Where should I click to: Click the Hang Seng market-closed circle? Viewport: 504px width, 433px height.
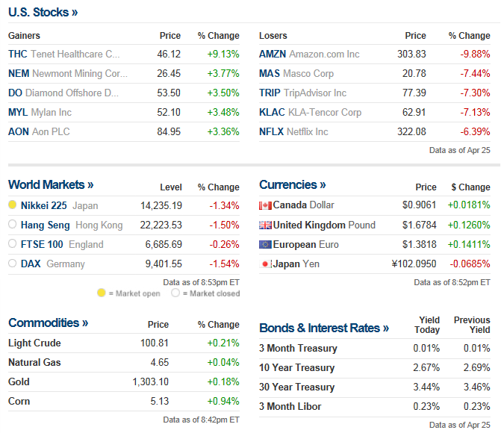point(13,225)
